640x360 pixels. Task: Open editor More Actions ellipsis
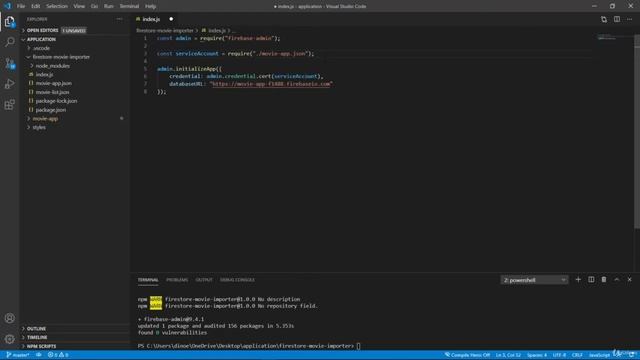(x=629, y=19)
